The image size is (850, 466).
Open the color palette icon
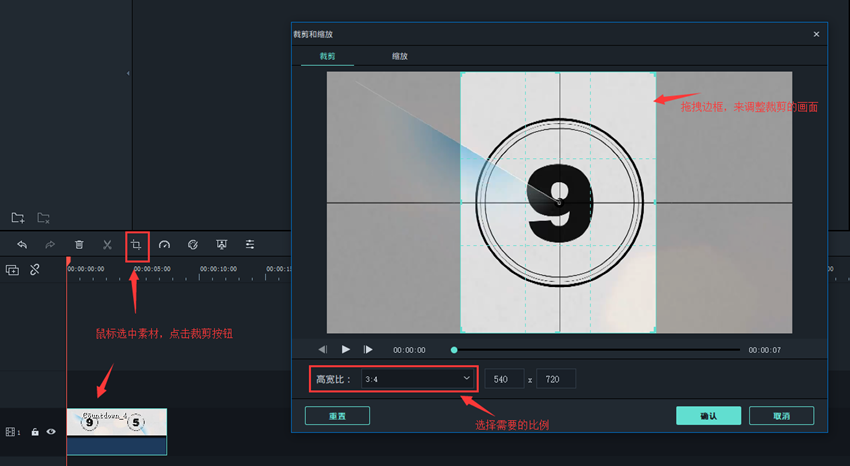[192, 245]
